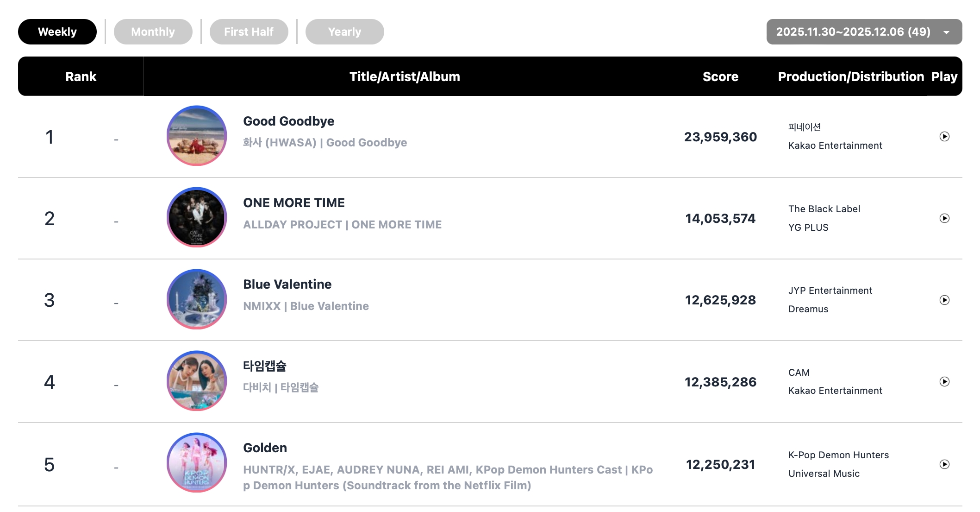Viewport: 980px width, 512px height.
Task: Select the Yearly chart tab
Action: point(344,32)
